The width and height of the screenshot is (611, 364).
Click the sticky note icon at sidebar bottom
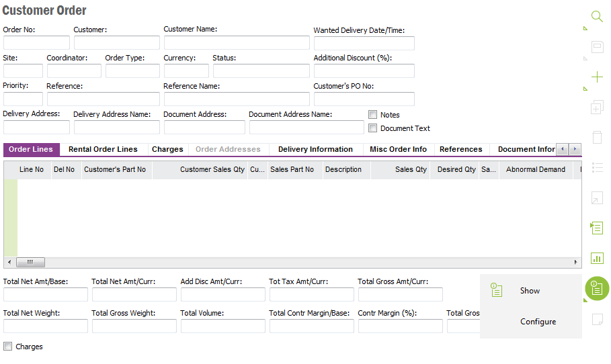[596, 319]
